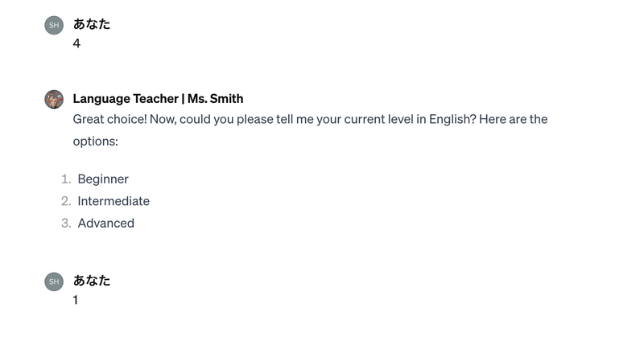The height and width of the screenshot is (337, 644).
Task: Click list number "3." before Advanced
Action: tap(66, 223)
